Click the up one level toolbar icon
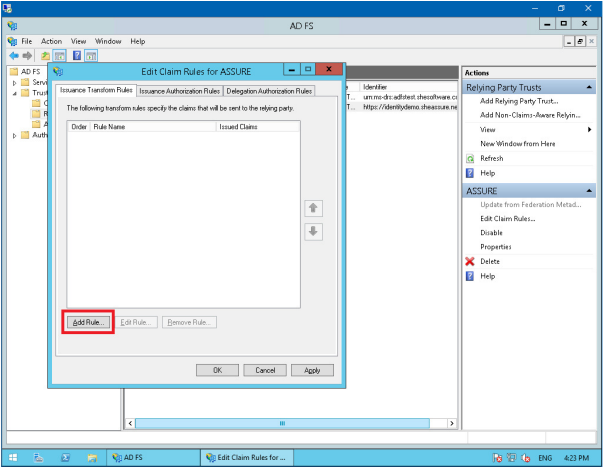This screenshot has width=604, height=469. coord(45,56)
